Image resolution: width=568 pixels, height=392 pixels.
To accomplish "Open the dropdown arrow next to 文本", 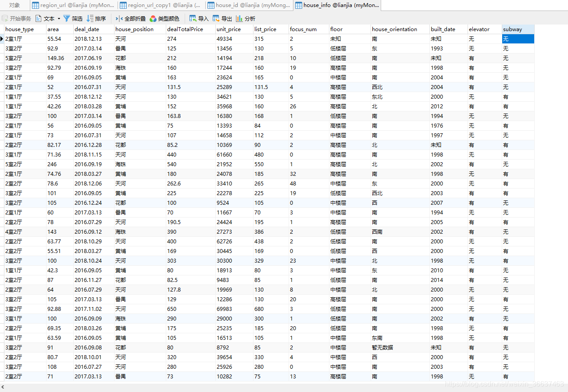I will coord(59,18).
